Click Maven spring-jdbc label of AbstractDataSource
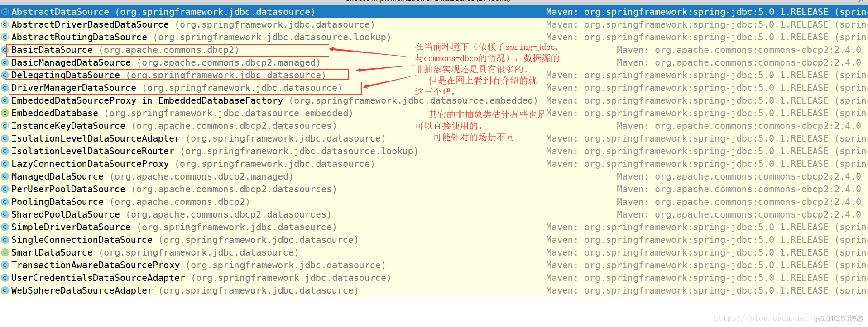Viewport: 868px width, 327px height. 707,12
